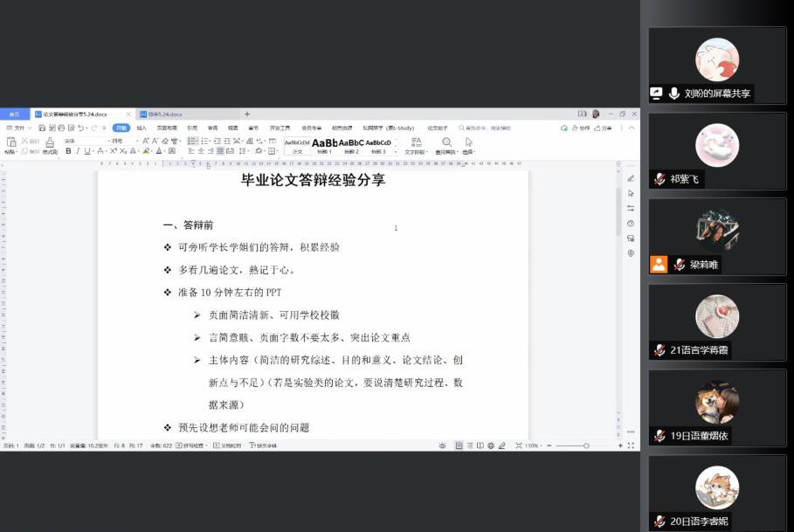Toggle underline formatting on text
This screenshot has height=532, width=794.
pos(86,151)
